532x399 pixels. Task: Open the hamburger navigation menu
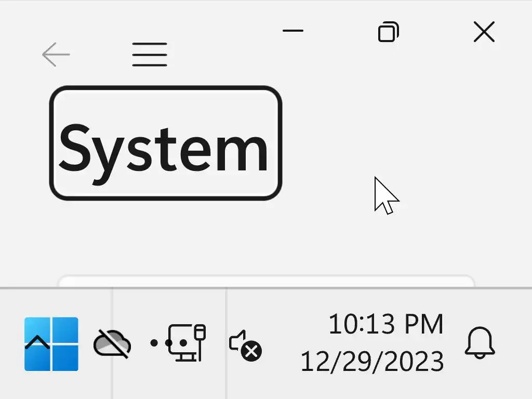point(150,54)
